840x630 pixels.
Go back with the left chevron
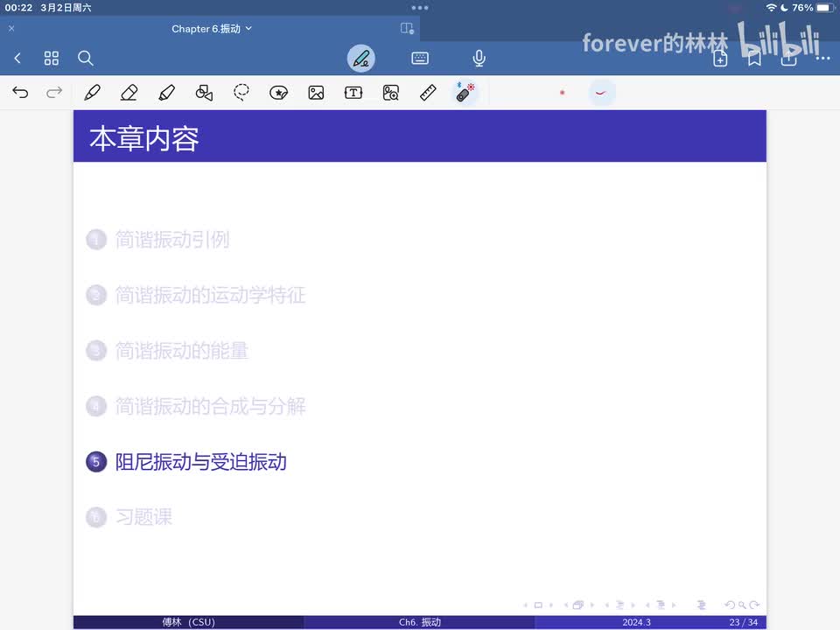[17, 58]
